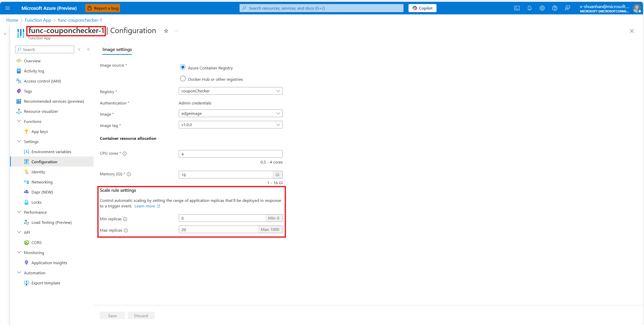644x325 pixels.
Task: Open func-couponchecker-1 breadcrumb
Action: [80, 20]
